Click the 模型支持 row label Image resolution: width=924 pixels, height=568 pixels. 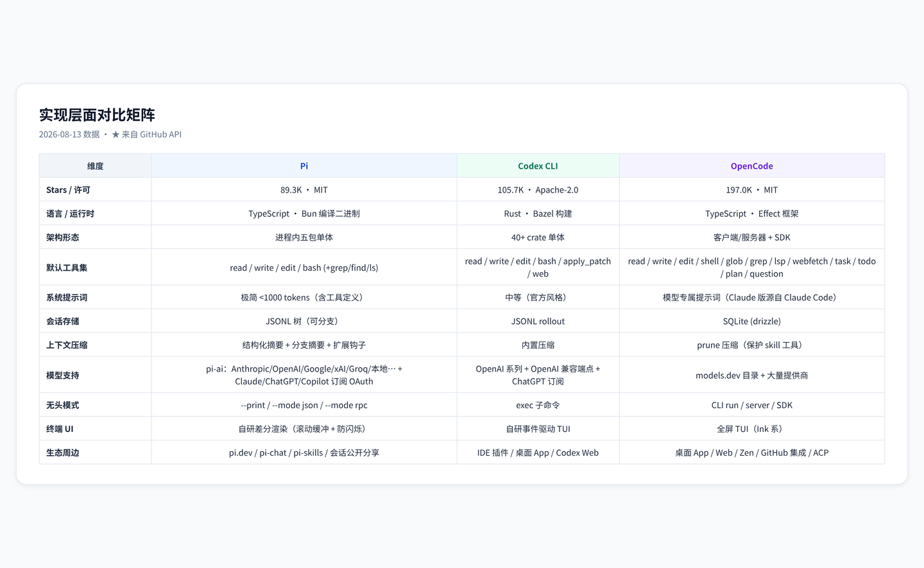click(63, 375)
